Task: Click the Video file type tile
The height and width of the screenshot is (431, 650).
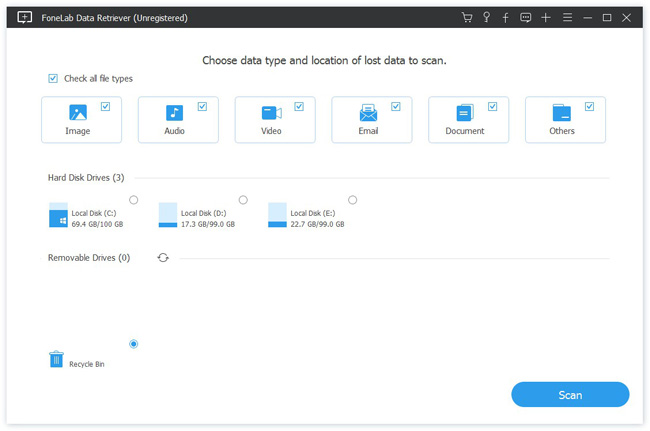Action: 274,120
